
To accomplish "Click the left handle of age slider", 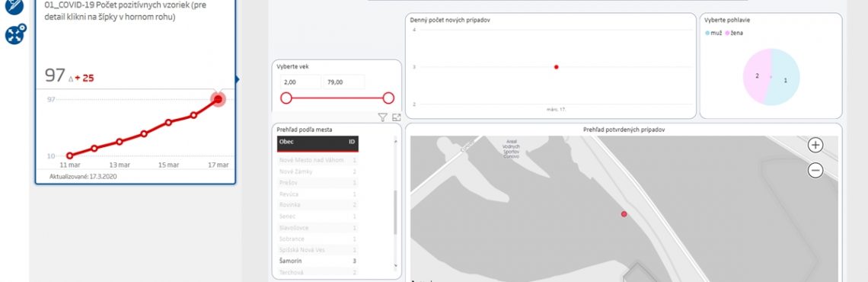I will [x=286, y=98].
